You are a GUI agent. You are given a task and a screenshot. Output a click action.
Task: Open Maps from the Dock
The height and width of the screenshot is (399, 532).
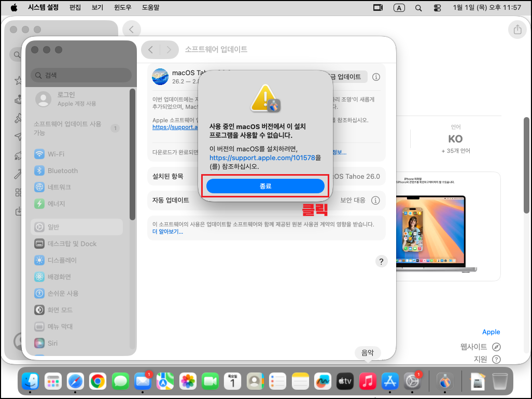point(165,381)
